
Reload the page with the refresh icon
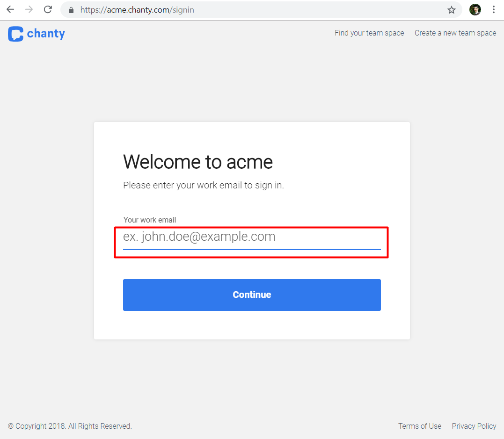(x=48, y=10)
